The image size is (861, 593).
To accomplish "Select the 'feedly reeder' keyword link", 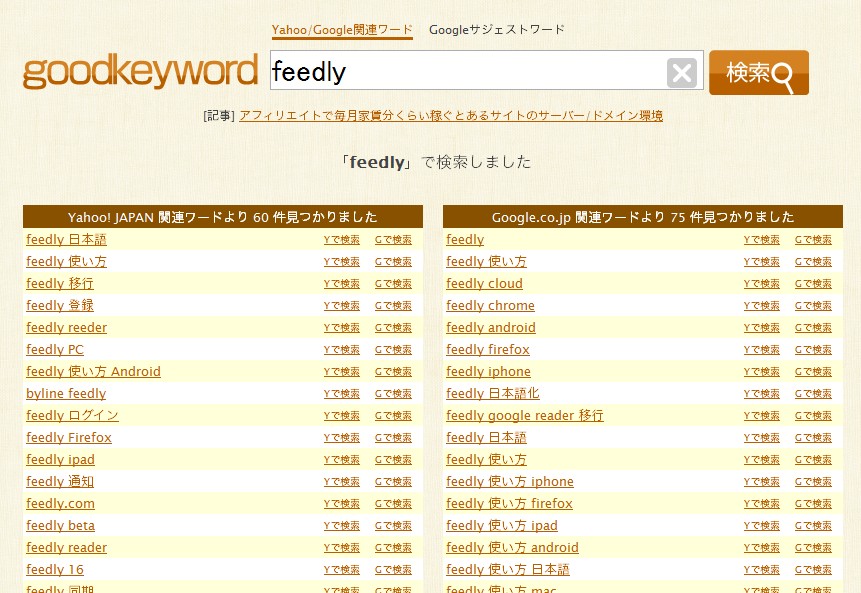I will [66, 327].
